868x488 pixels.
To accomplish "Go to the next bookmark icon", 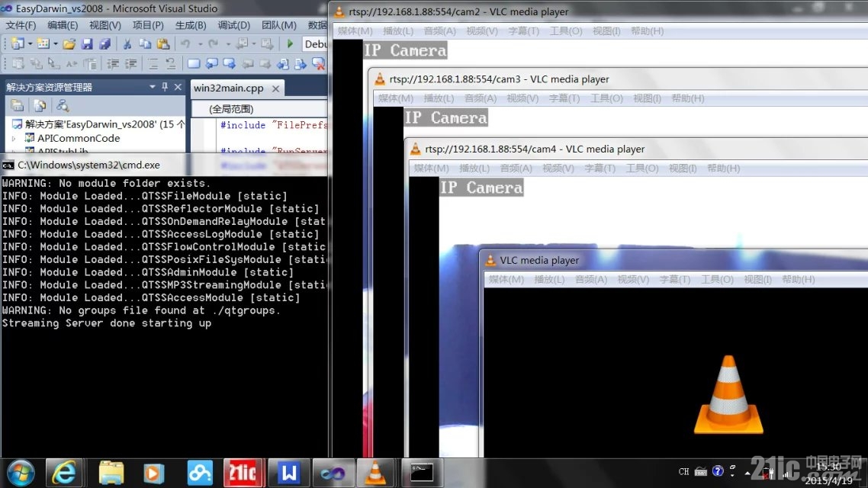I will (229, 64).
